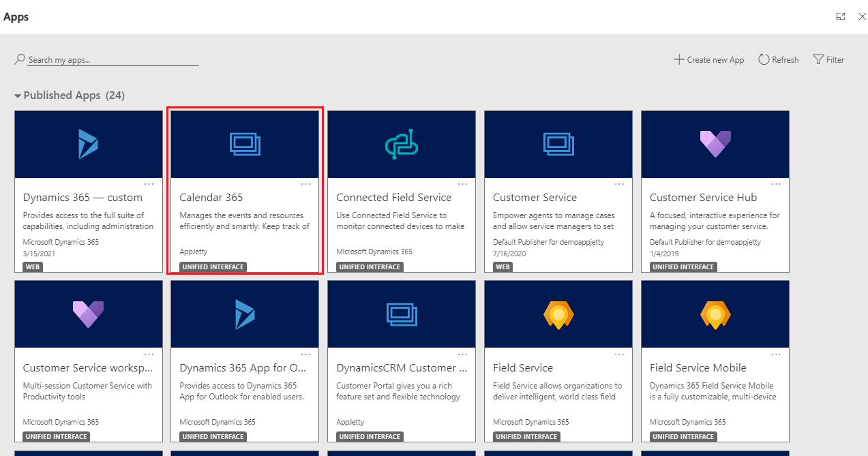This screenshot has width=868, height=456.
Task: Click the Field Service Mobile orange badge icon
Action: [x=715, y=314]
